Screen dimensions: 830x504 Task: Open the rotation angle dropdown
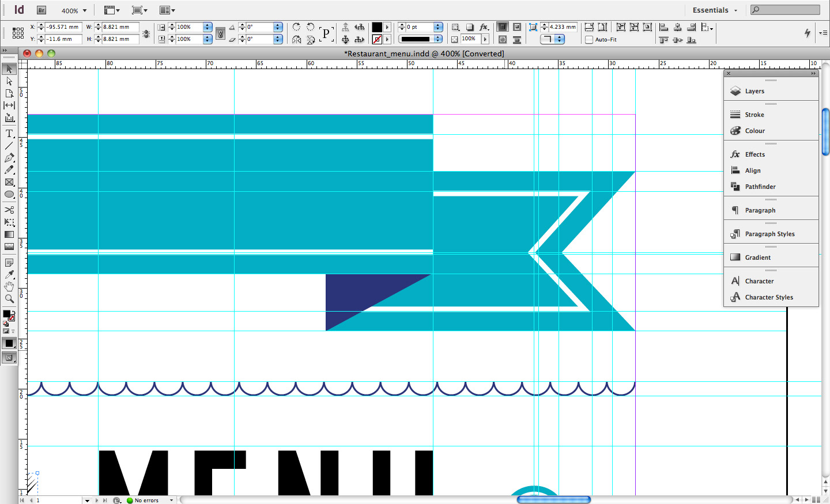pyautogui.click(x=278, y=27)
